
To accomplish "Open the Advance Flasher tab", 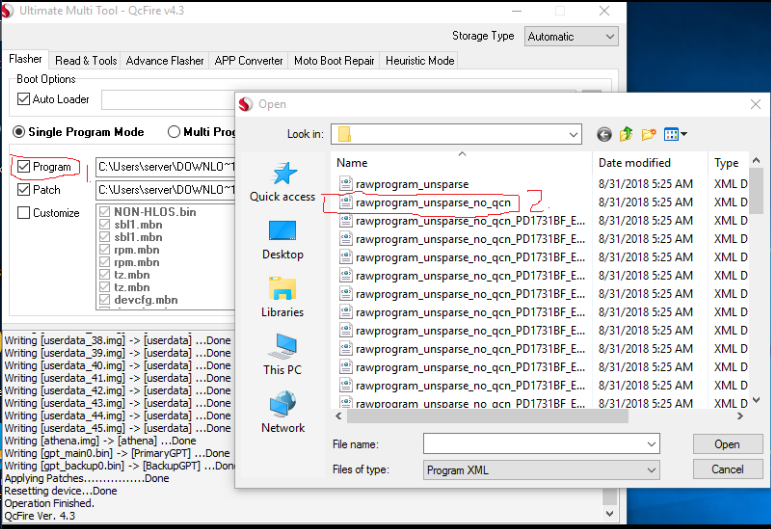I will coord(165,61).
